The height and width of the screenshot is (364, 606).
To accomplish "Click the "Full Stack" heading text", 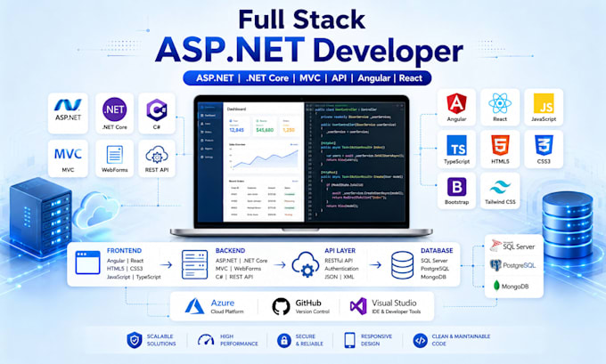I will 302,20.
